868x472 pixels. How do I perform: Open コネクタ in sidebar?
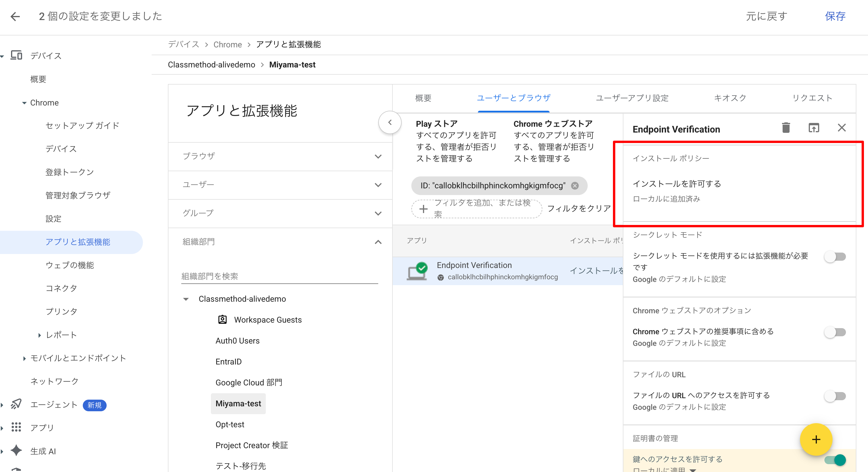pos(61,289)
